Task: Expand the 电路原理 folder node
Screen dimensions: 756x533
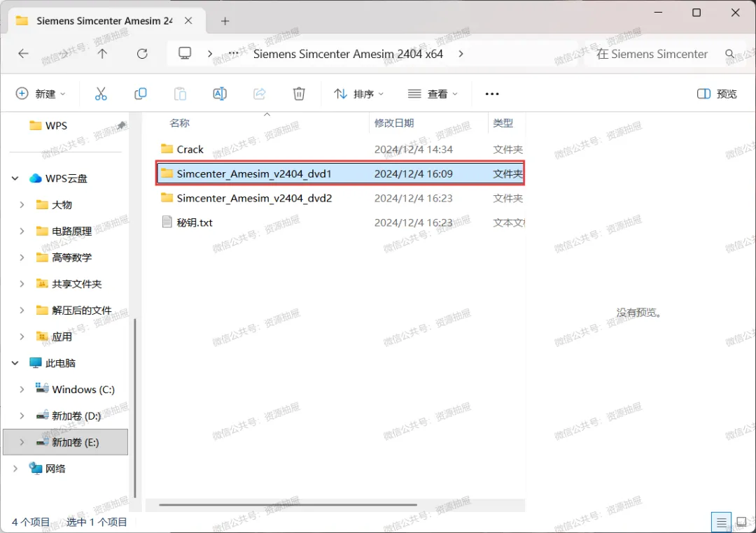Action: coord(22,232)
